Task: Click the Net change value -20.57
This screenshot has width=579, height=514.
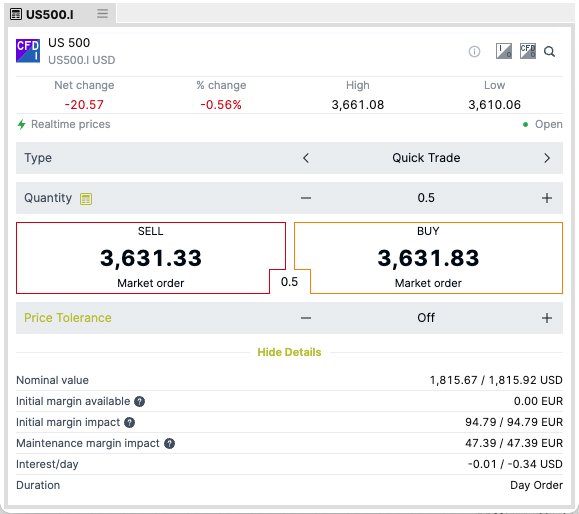Action: pyautogui.click(x=84, y=105)
